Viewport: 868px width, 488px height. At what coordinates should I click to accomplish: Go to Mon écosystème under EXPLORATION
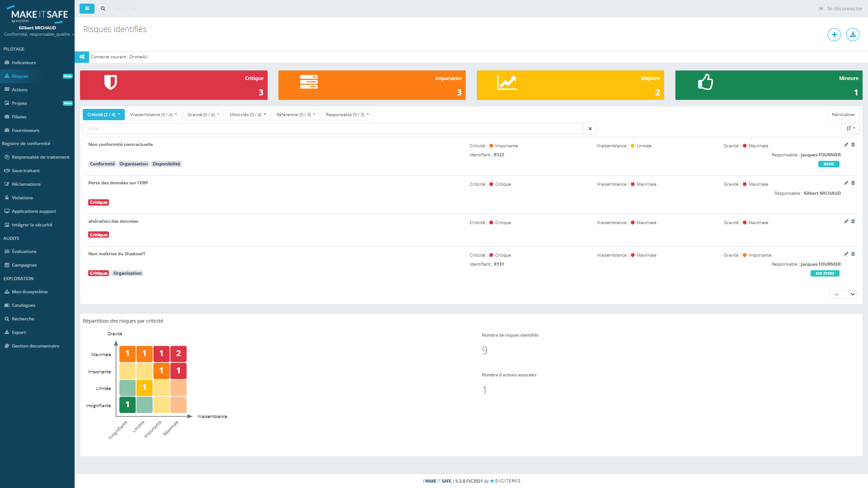29,291
